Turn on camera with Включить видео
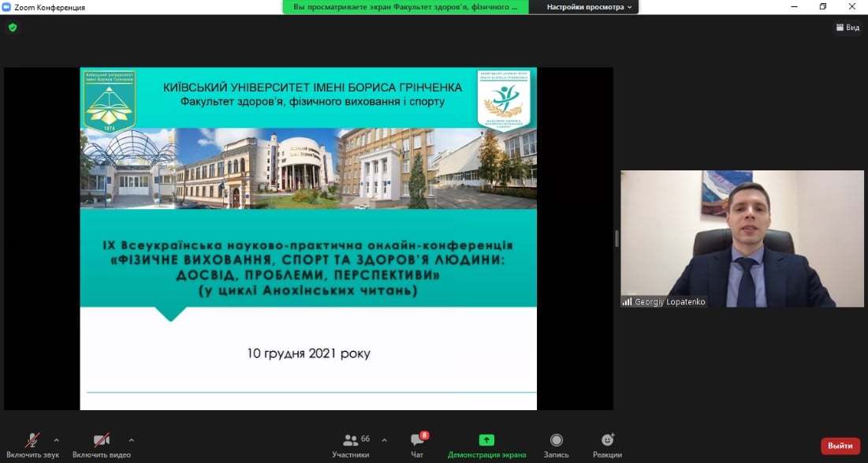Image resolution: width=868 pixels, height=463 pixels. point(101,444)
